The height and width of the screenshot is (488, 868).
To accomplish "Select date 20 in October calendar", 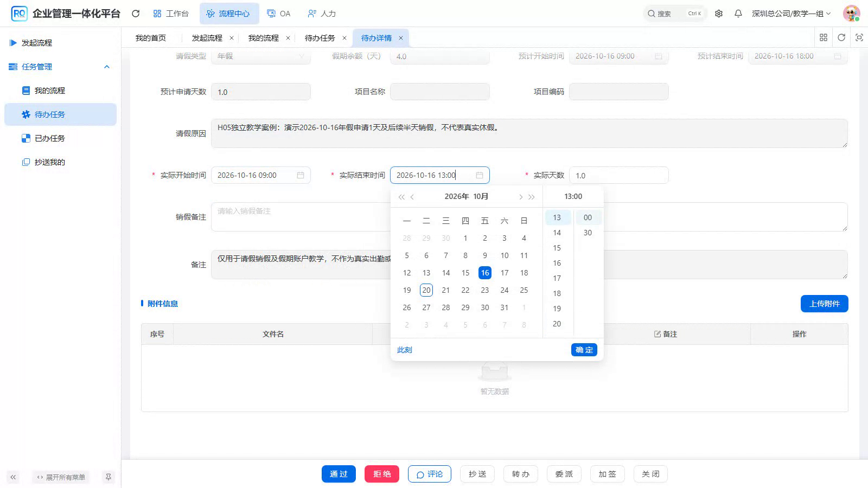I will pyautogui.click(x=426, y=290).
